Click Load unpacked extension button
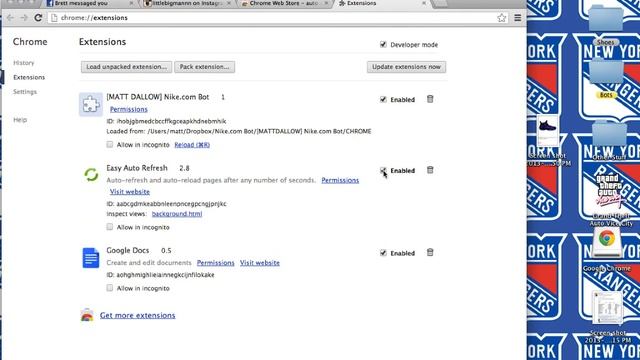 [126, 67]
